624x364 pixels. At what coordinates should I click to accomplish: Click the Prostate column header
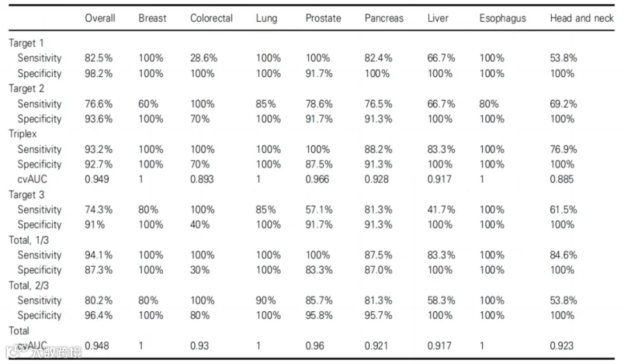tap(323, 18)
